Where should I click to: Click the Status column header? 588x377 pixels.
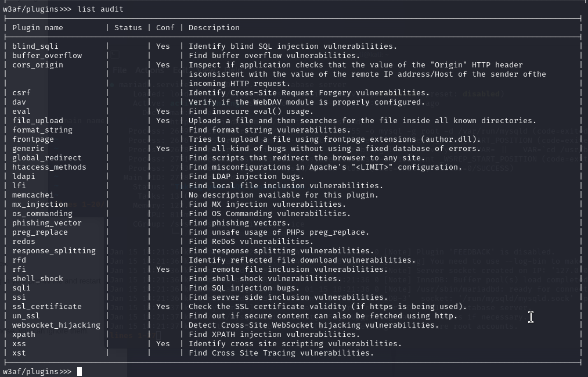pyautogui.click(x=128, y=28)
